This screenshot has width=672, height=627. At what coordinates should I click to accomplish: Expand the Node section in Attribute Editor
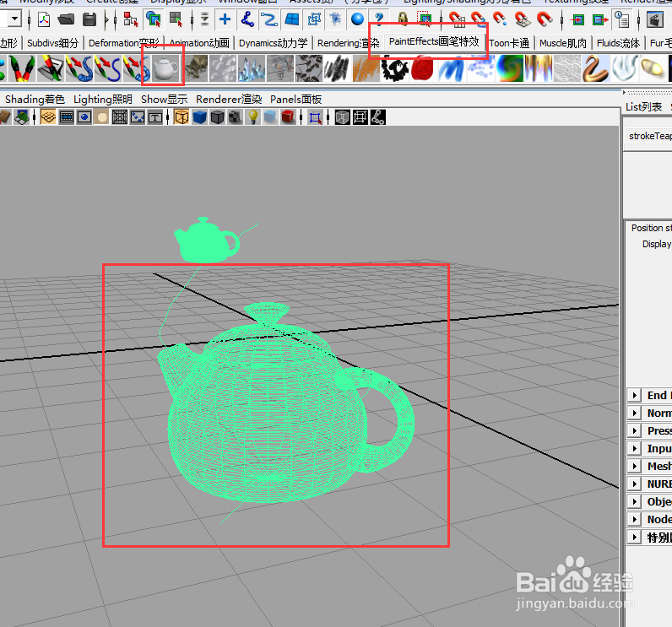(634, 520)
